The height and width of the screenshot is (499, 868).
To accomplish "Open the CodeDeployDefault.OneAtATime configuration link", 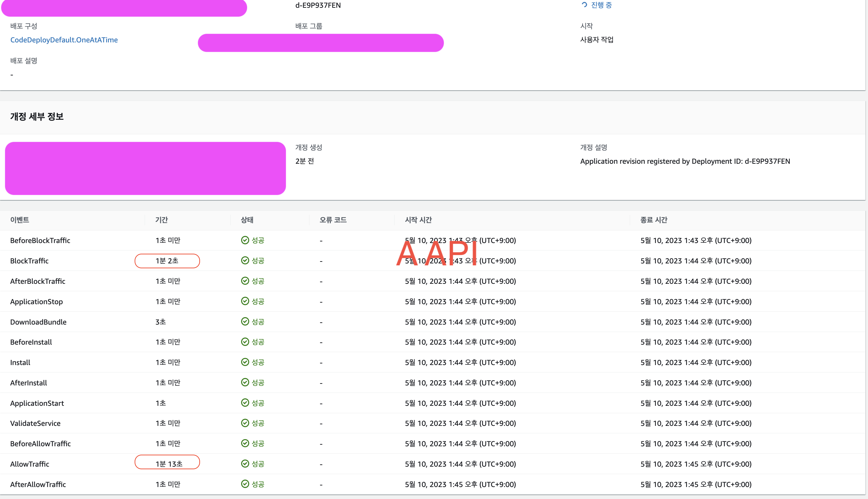I will pyautogui.click(x=64, y=40).
